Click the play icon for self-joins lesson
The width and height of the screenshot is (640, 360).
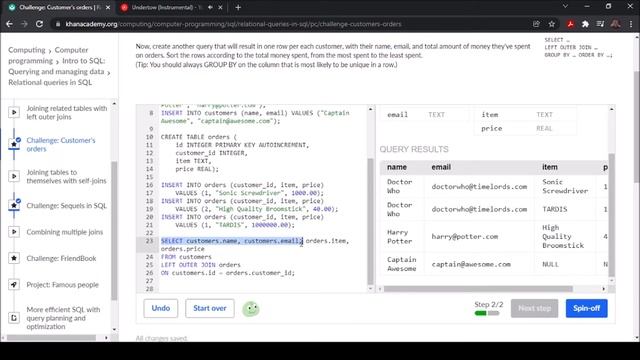pyautogui.click(x=14, y=176)
